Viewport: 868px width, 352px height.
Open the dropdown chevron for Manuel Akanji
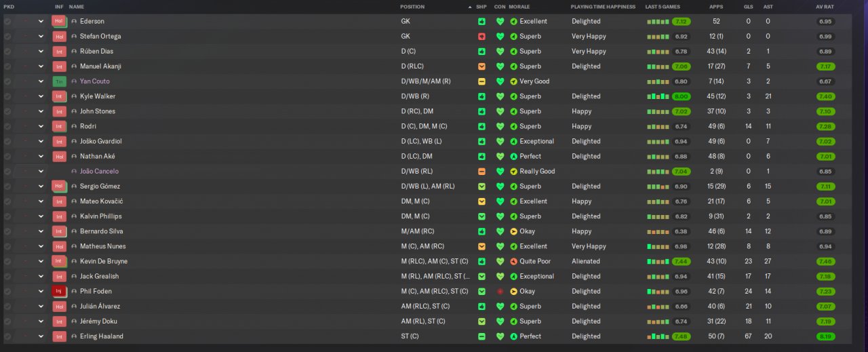click(41, 66)
